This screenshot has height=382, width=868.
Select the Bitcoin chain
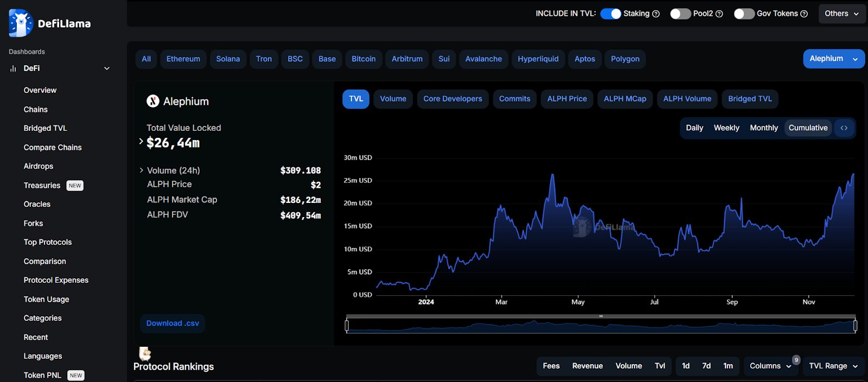[x=363, y=59]
